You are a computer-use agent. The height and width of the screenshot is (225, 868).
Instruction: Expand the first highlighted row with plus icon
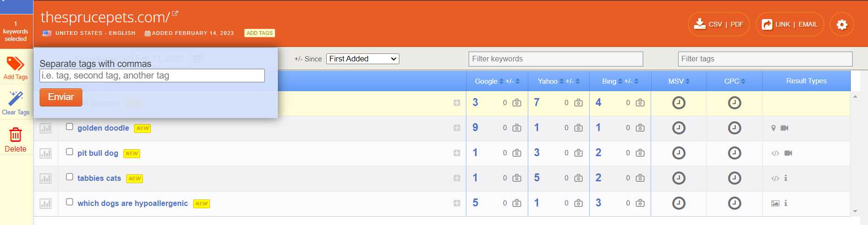[x=457, y=103]
